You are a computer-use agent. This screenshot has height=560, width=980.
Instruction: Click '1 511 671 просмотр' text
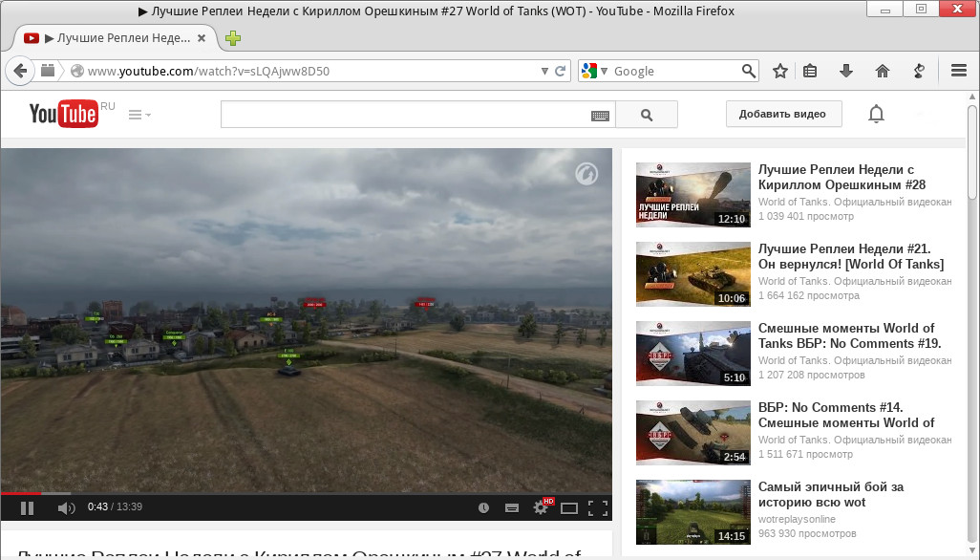coord(805,454)
